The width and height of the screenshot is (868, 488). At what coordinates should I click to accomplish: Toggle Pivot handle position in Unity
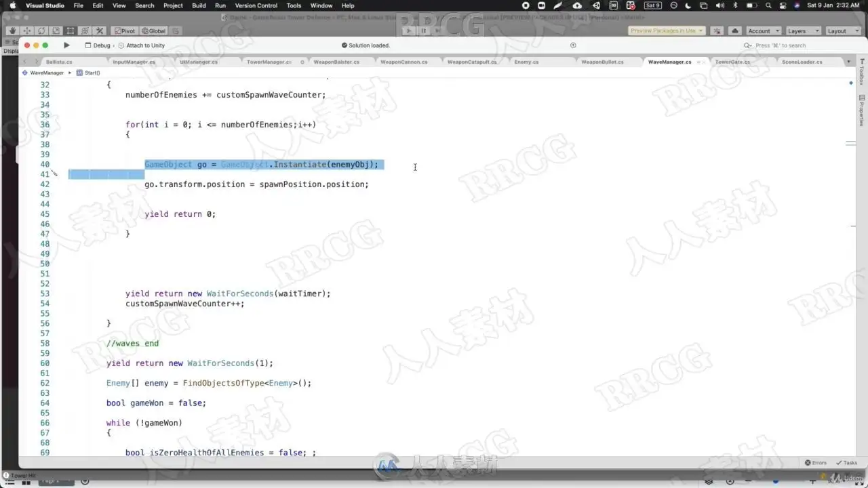tap(124, 30)
